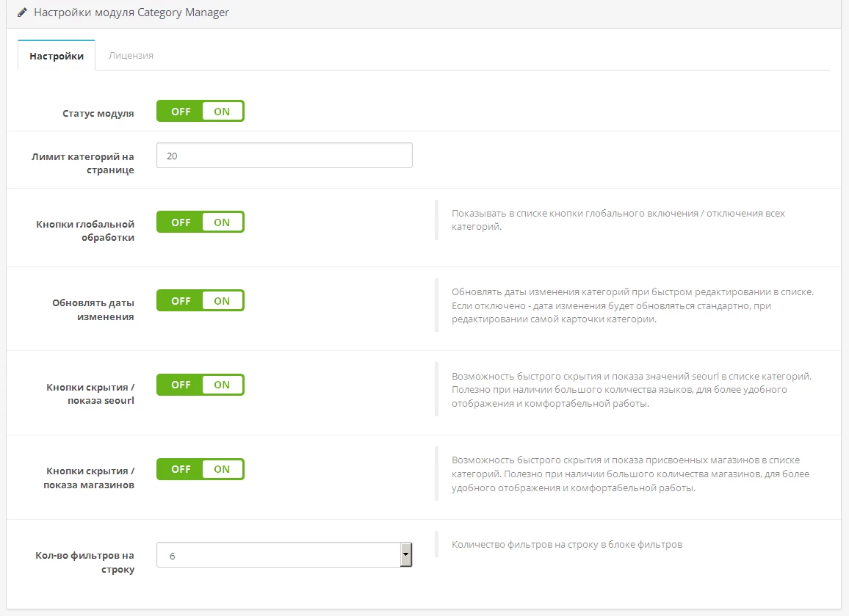Click OFF on Статус модуля switch
This screenshot has height=616, width=849.
[x=181, y=112]
